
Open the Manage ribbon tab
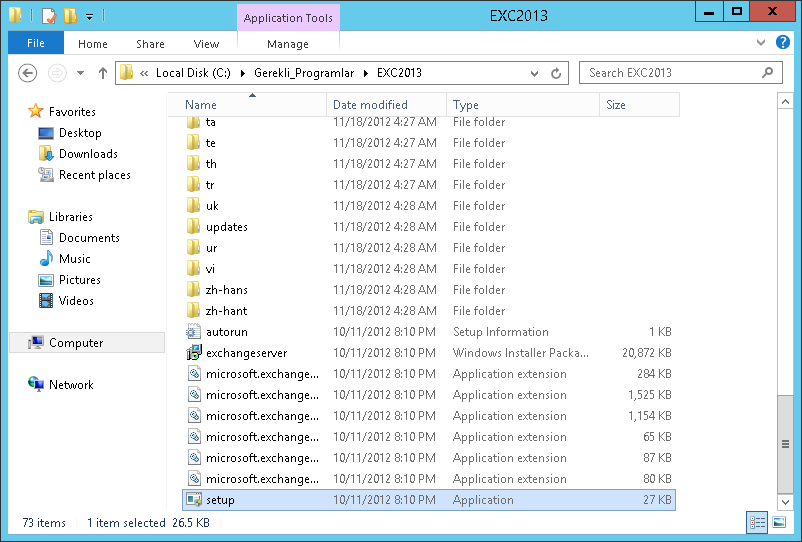click(288, 44)
